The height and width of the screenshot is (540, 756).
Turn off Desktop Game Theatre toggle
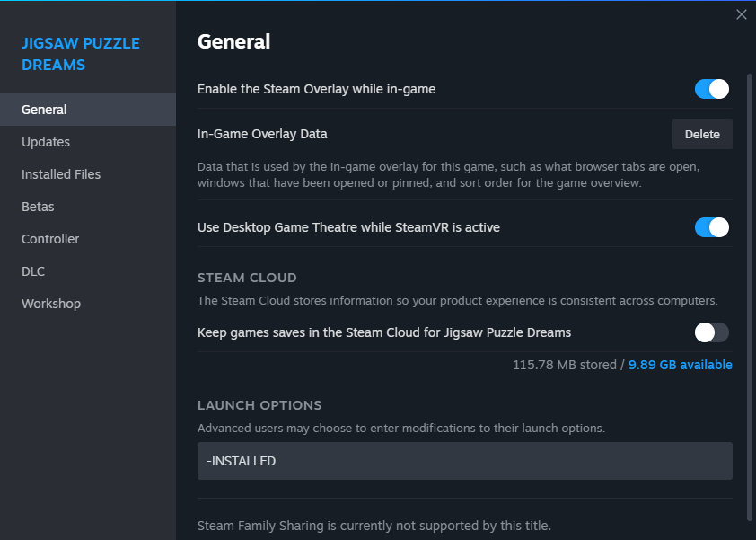(712, 227)
